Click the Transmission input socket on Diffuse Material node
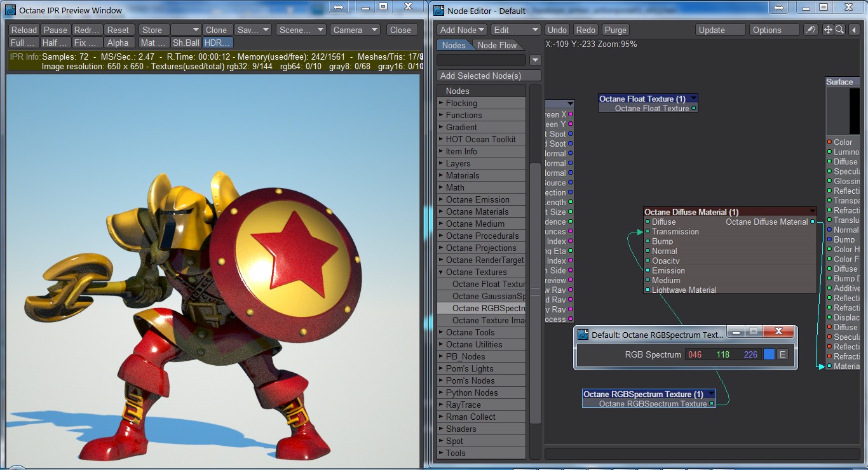868x470 pixels. pyautogui.click(x=648, y=232)
